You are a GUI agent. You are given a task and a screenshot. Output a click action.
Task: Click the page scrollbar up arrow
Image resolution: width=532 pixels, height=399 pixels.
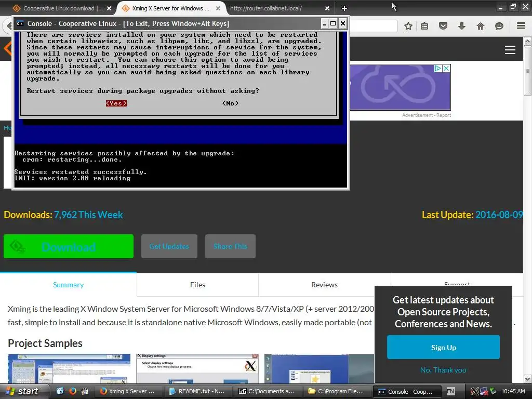pyautogui.click(x=528, y=42)
